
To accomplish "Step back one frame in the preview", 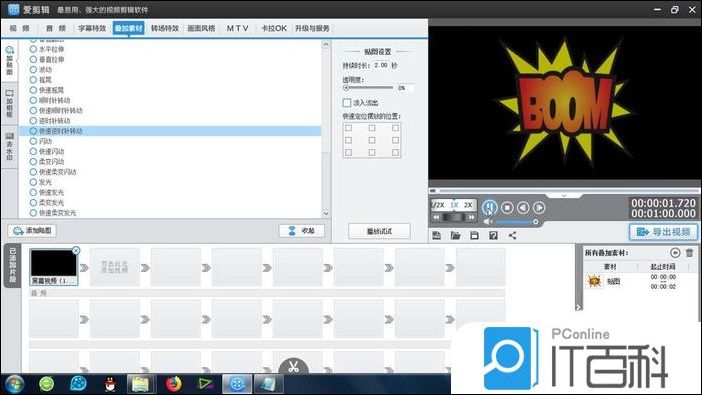I will (523, 207).
